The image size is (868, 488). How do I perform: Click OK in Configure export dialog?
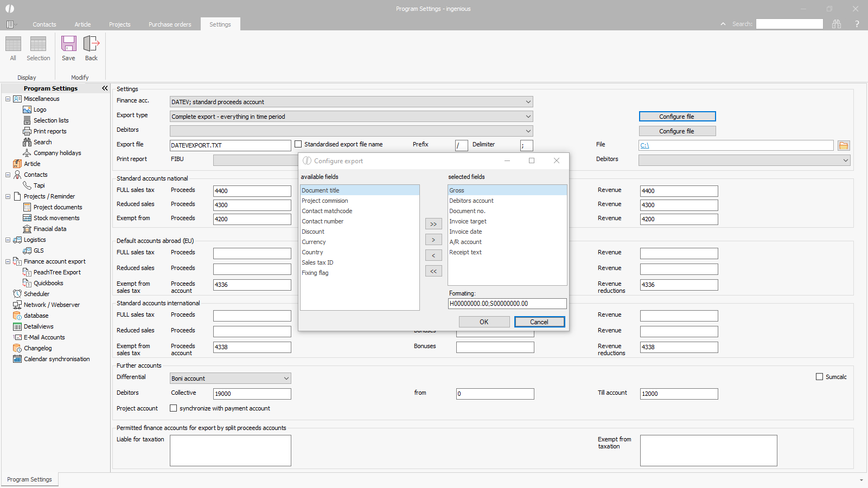(x=484, y=322)
